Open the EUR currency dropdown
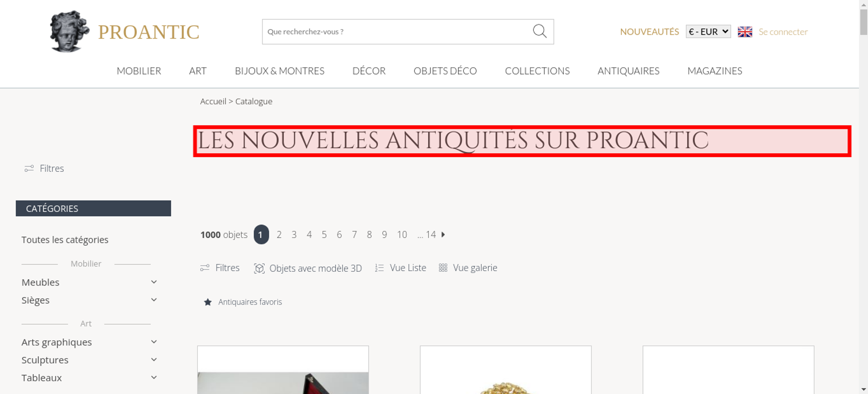 click(708, 32)
